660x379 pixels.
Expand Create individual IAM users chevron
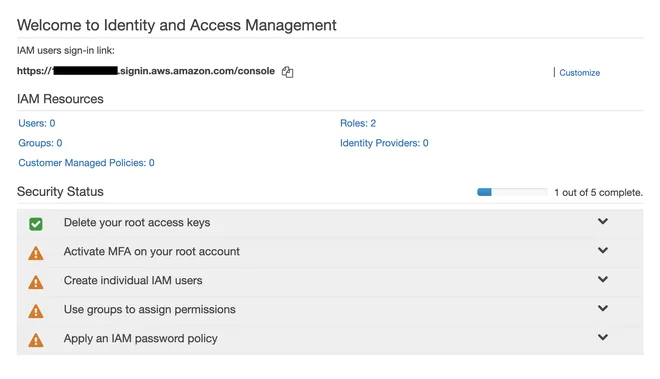[x=603, y=279]
